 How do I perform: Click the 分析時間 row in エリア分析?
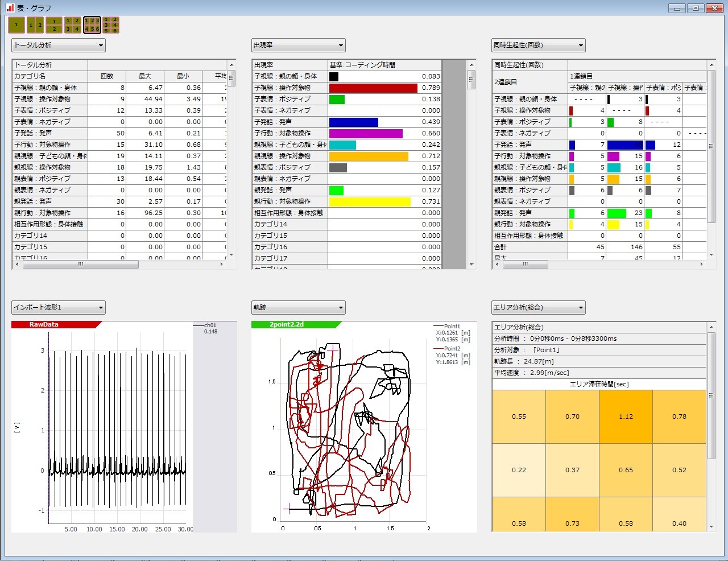pos(599,339)
